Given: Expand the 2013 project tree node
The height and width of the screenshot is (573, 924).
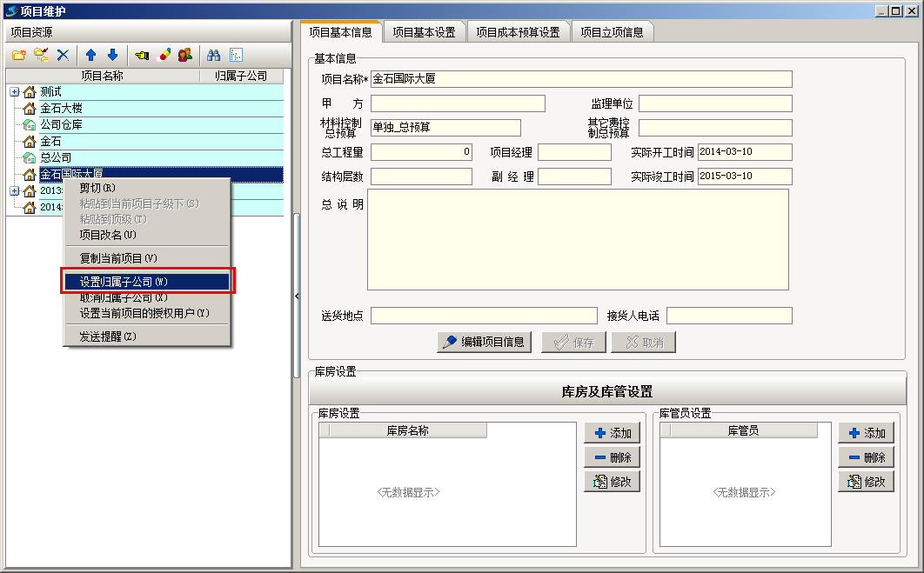Looking at the screenshot, I should [x=13, y=190].
